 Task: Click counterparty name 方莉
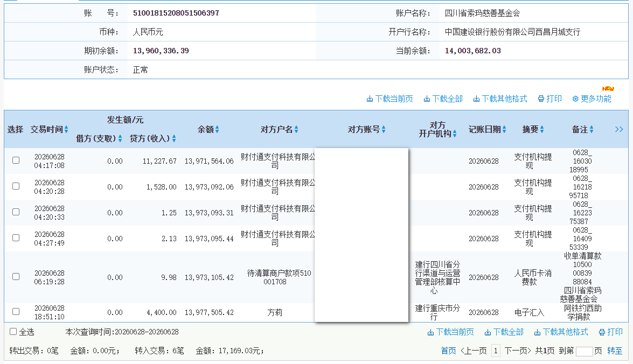(x=275, y=312)
